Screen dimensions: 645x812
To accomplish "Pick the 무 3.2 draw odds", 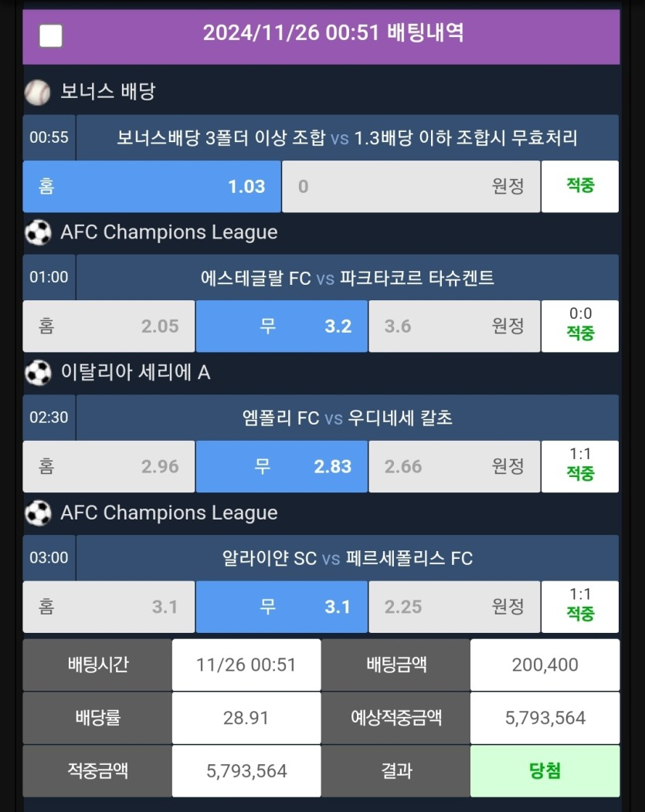I will pos(282,326).
